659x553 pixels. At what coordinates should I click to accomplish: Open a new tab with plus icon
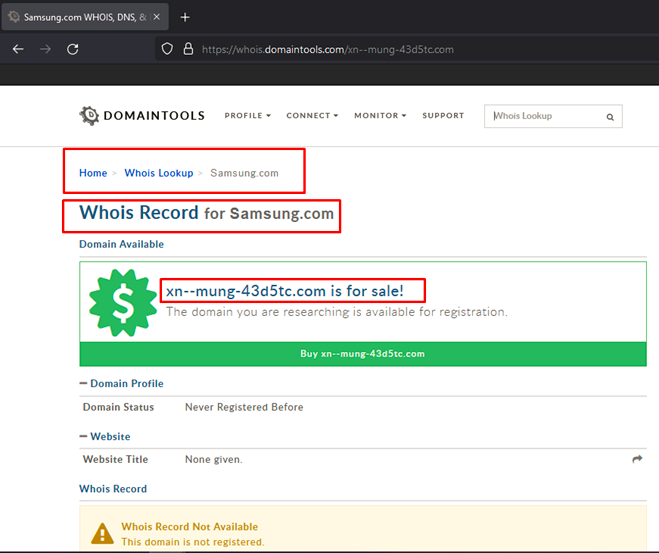[185, 17]
